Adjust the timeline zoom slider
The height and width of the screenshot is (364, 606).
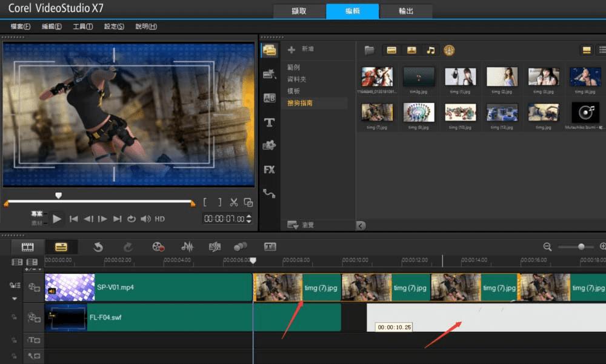581,247
